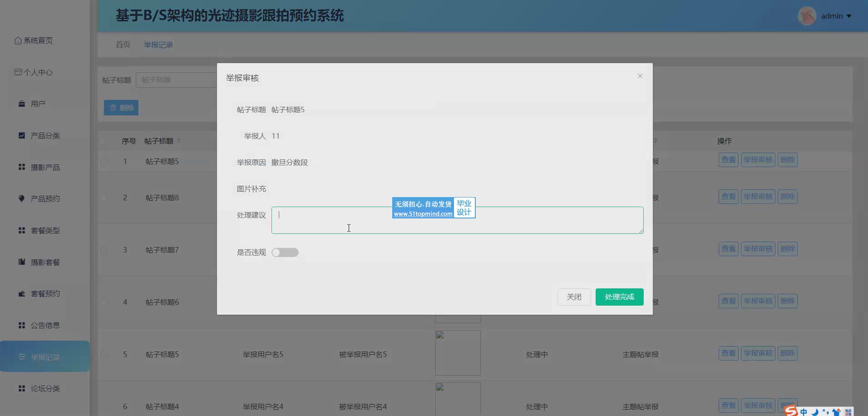Click the 个人中心 sidebar icon
Image resolution: width=868 pixels, height=416 pixels.
(x=18, y=72)
